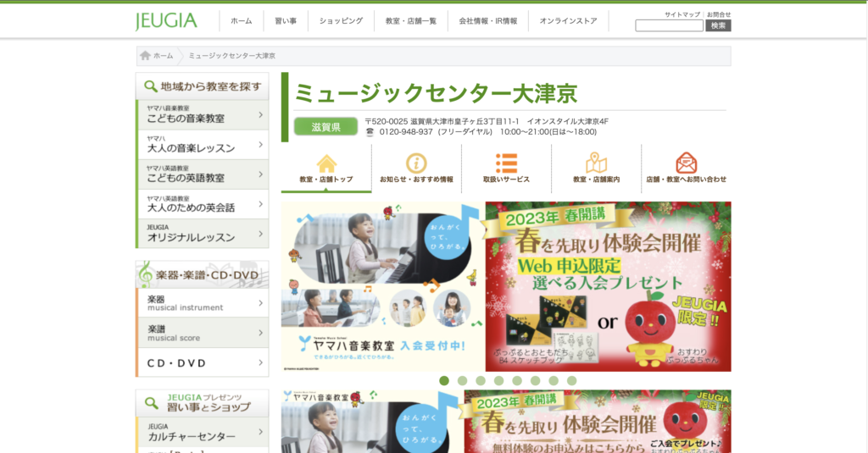Select the third carousel dot
The image size is (868, 453).
481,380
